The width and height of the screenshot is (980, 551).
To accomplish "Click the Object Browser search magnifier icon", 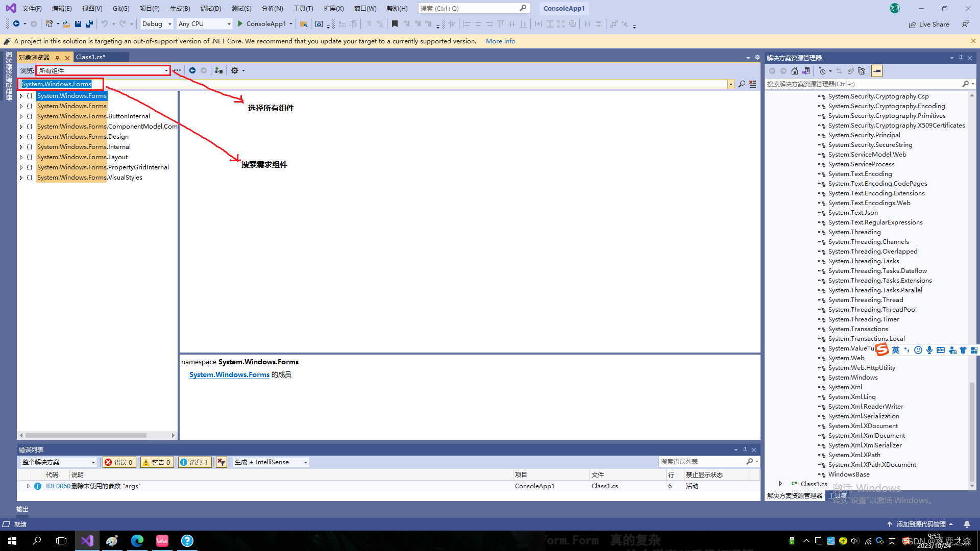I will click(x=742, y=84).
